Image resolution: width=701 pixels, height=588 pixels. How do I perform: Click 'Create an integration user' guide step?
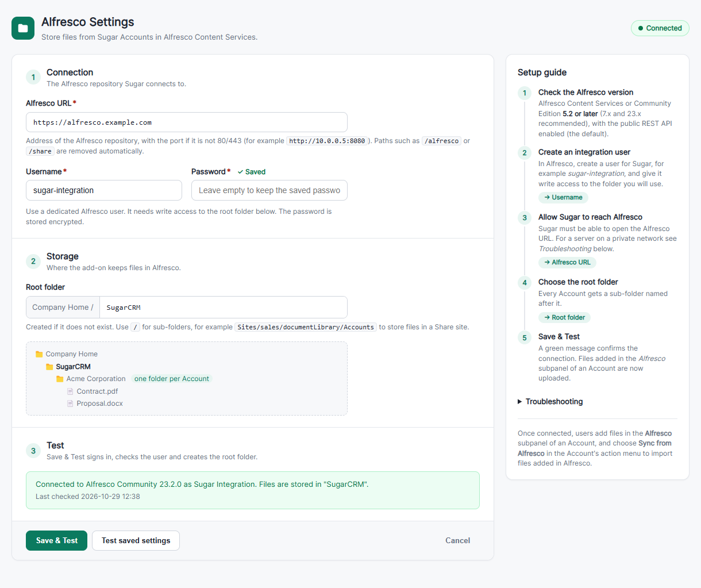click(x=584, y=152)
